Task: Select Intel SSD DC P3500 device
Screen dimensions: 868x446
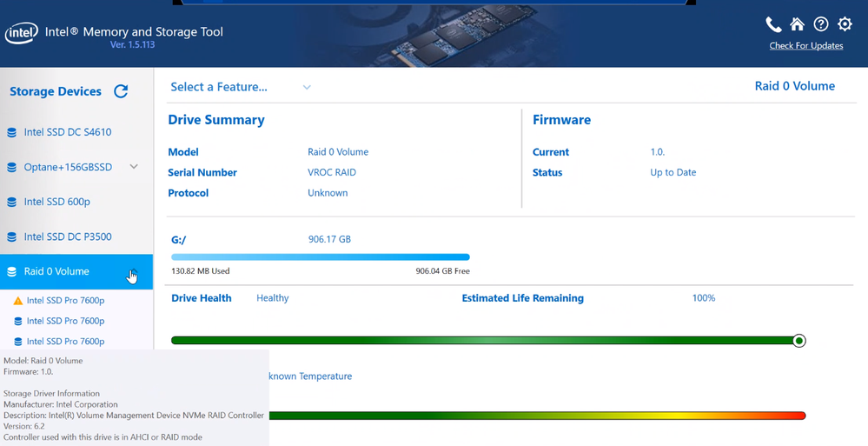Action: coord(76,236)
